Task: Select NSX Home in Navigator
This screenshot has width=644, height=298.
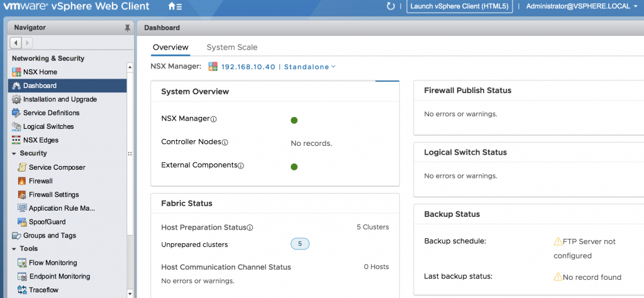Action: click(40, 72)
